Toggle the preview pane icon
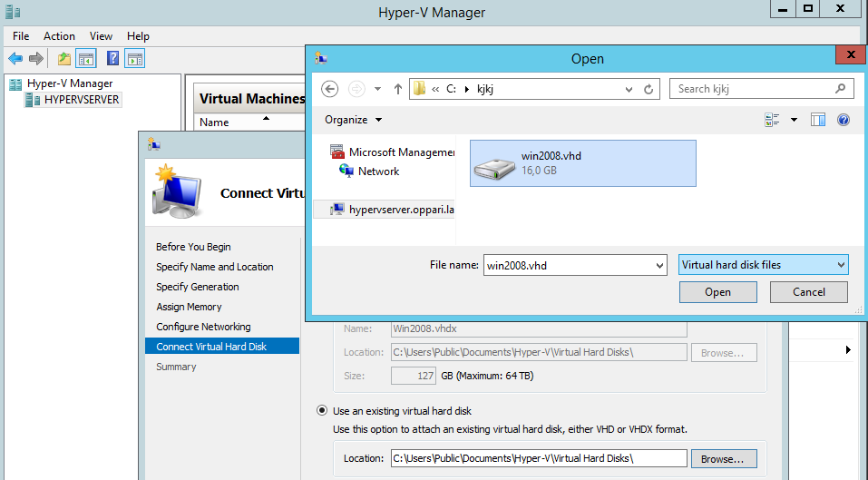Screen dimensions: 868x480 pyautogui.click(x=817, y=120)
